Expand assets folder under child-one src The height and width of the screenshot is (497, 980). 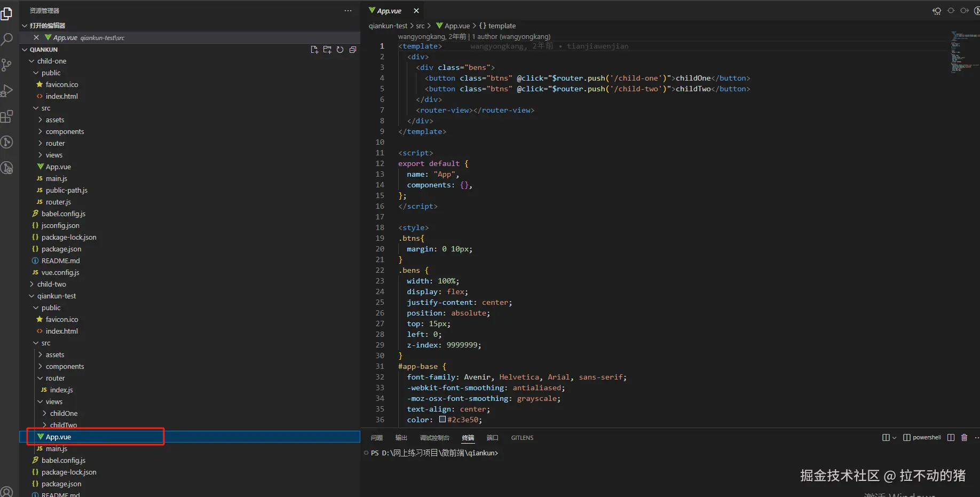point(55,120)
